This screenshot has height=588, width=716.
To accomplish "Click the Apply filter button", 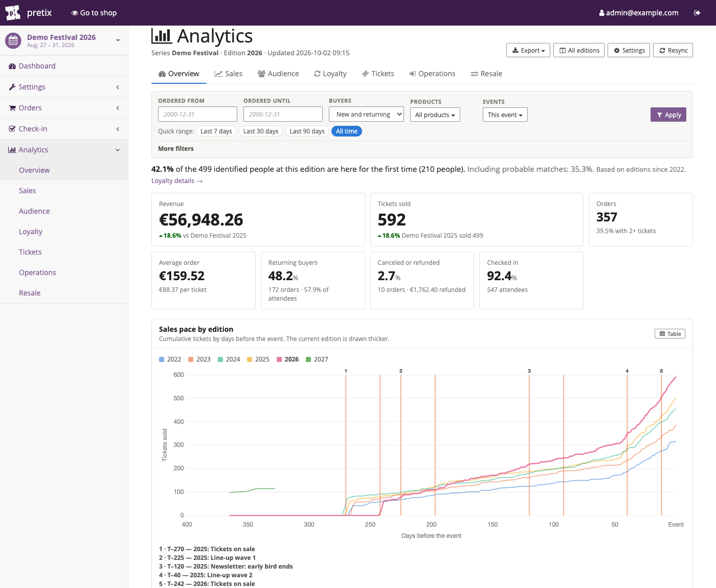I will [668, 115].
